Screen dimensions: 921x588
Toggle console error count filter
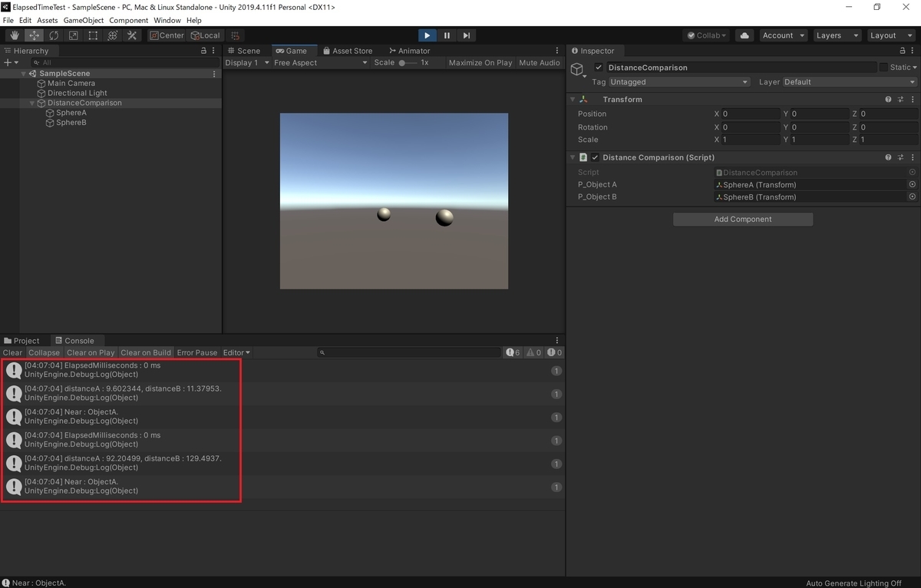[554, 353]
